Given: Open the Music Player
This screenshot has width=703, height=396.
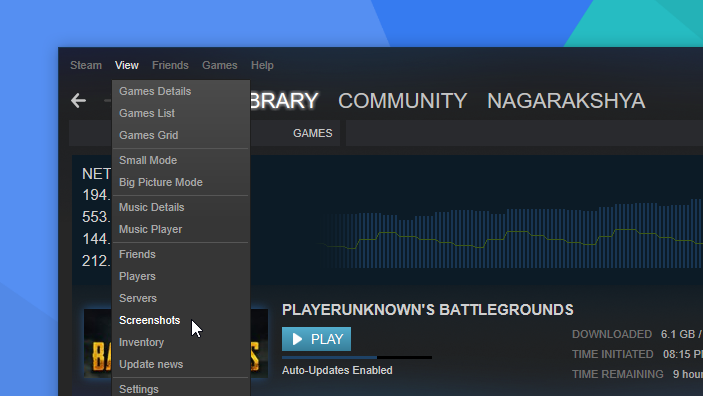Looking at the screenshot, I should (181, 229).
